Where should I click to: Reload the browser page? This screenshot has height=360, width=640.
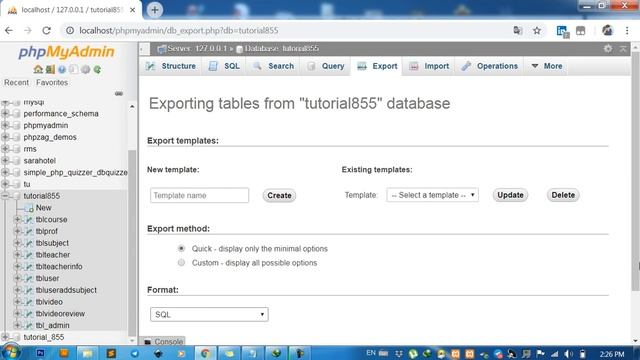pyautogui.click(x=47, y=31)
